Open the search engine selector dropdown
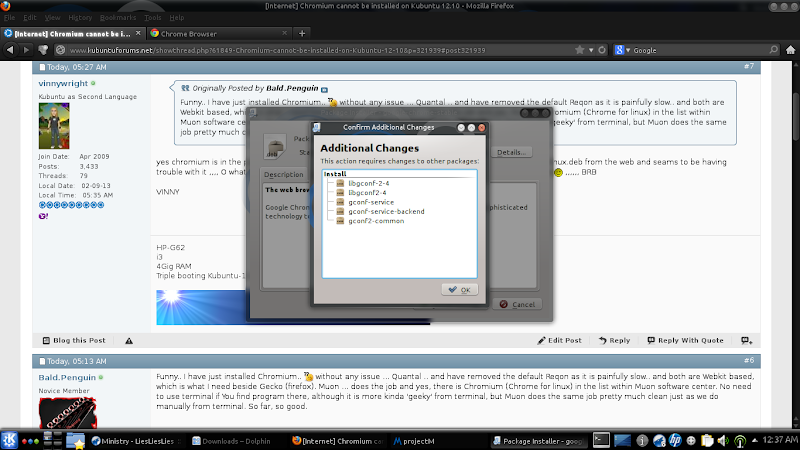The image size is (800, 450). coord(622,50)
